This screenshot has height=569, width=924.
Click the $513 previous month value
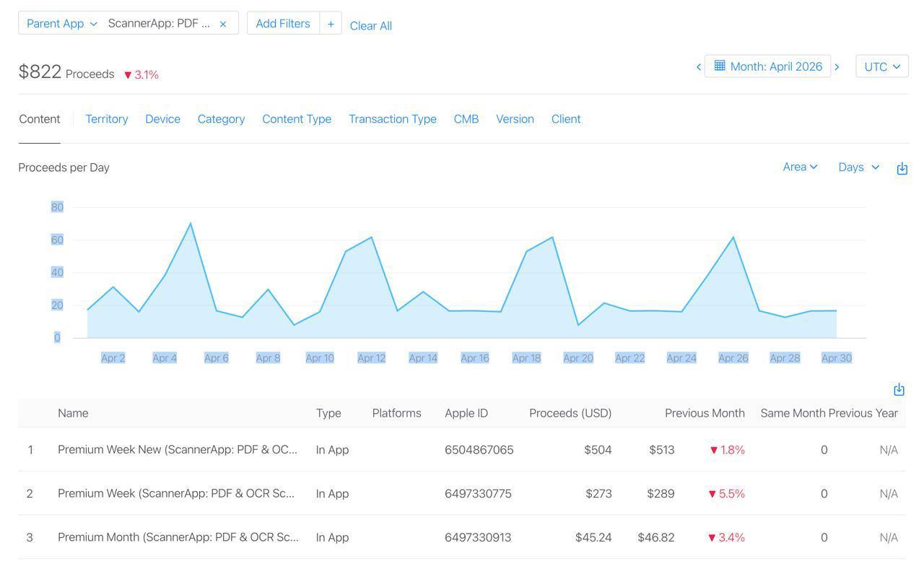(662, 450)
